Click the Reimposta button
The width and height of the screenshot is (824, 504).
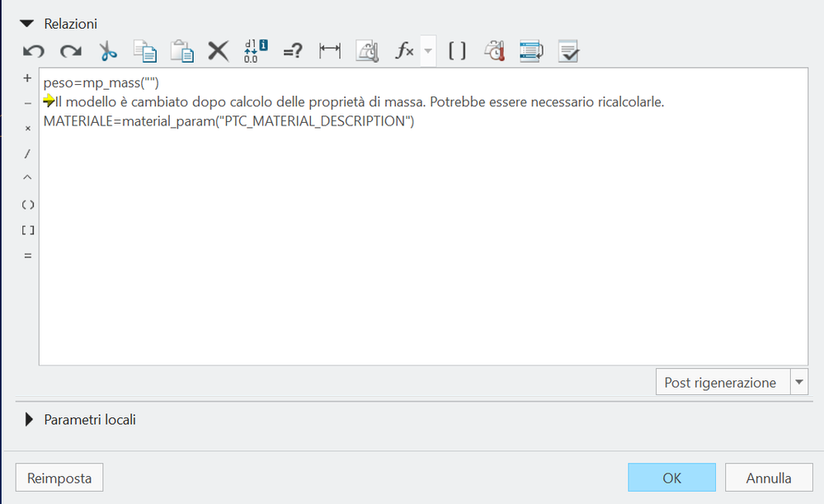(x=59, y=477)
